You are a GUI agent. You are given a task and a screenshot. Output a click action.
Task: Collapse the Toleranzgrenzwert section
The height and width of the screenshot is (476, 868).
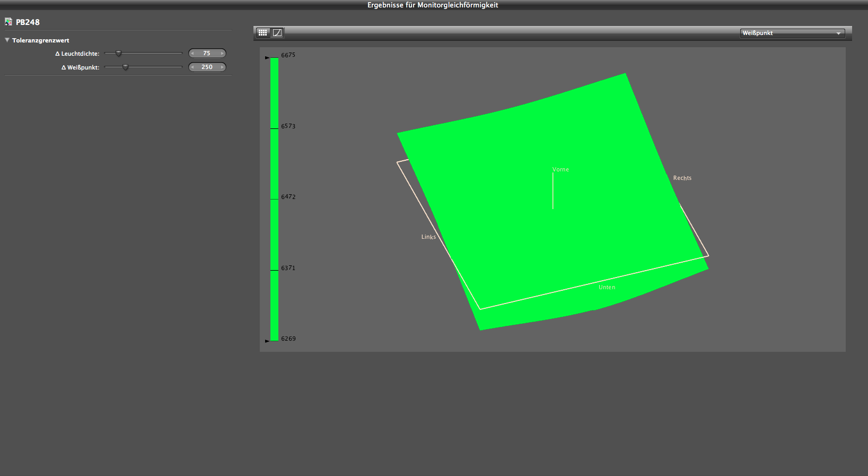coord(7,40)
